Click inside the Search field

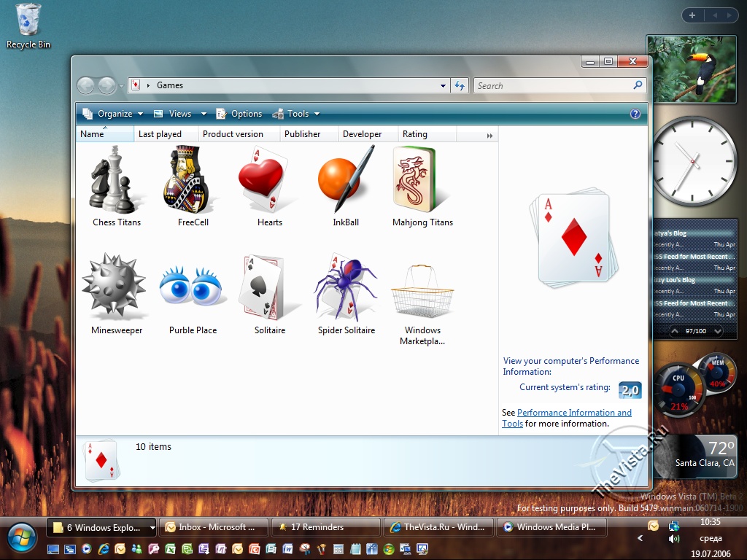click(554, 86)
